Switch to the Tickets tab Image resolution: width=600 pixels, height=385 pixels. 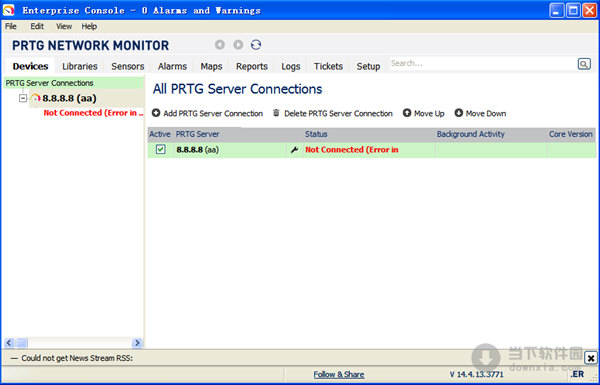coord(328,66)
